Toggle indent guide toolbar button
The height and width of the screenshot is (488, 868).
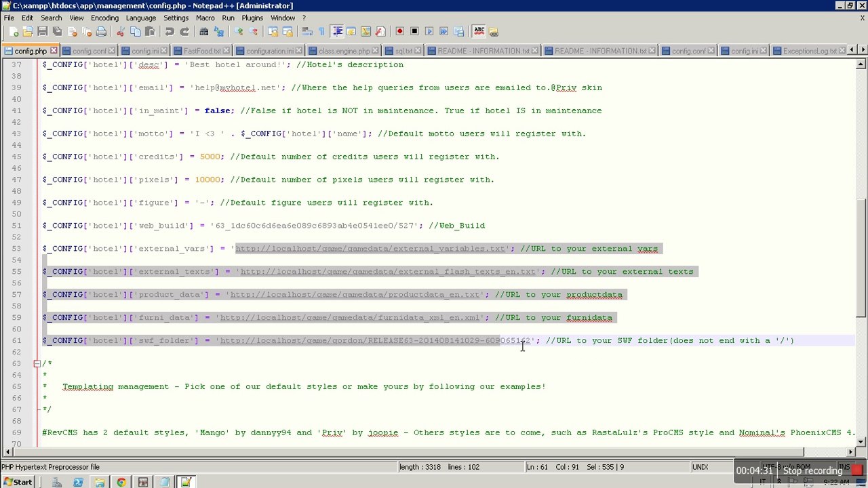click(x=337, y=31)
